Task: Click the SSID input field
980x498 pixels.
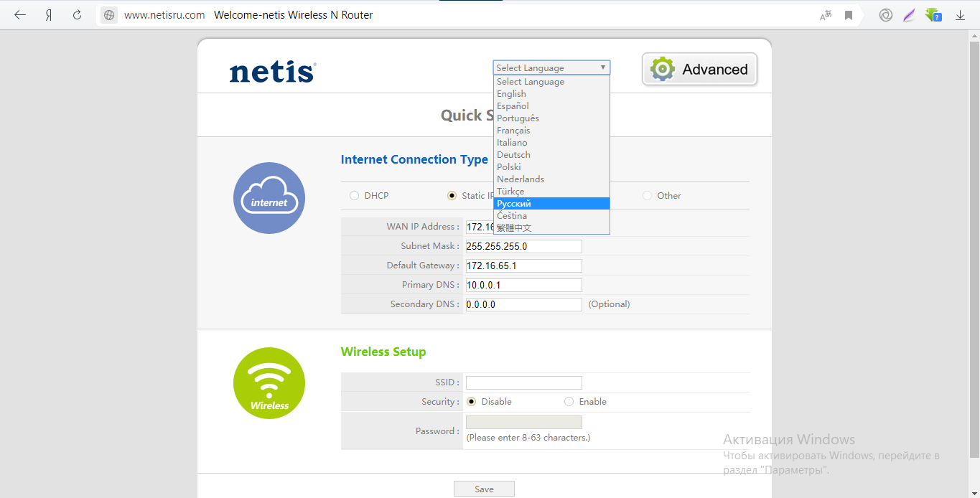Action: [x=523, y=382]
